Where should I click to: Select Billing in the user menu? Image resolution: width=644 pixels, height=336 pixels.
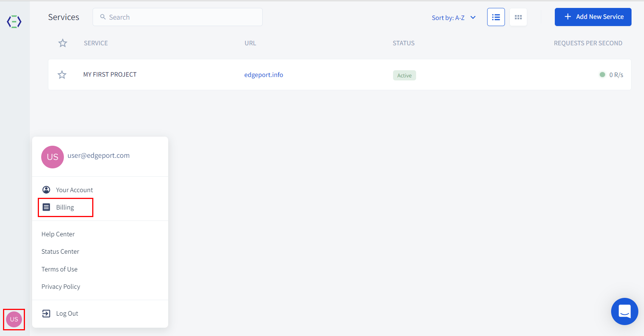click(65, 207)
